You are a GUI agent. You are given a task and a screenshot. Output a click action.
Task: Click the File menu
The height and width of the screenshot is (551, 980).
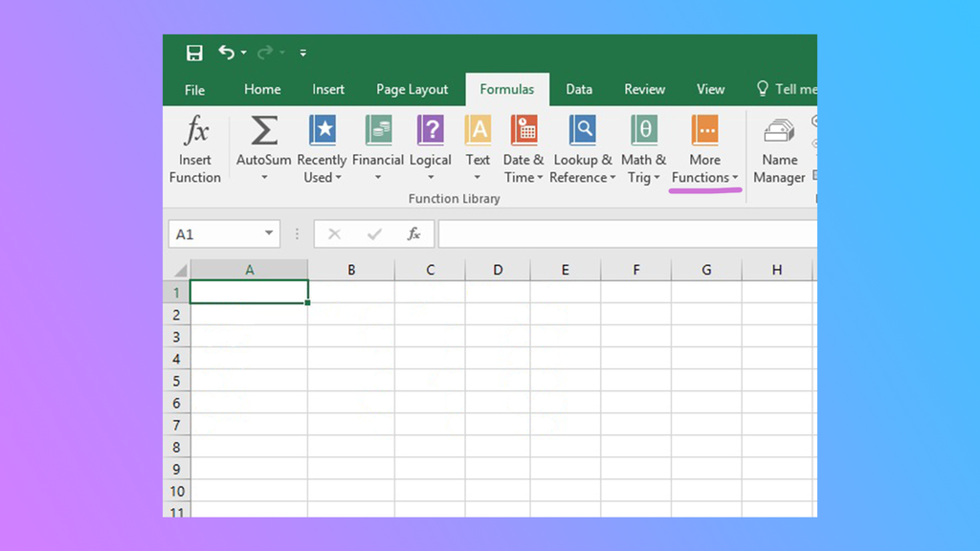click(x=194, y=89)
